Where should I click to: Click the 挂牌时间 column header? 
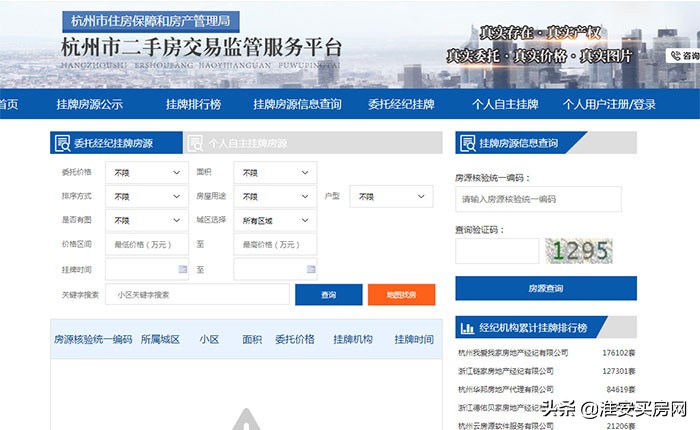coord(414,339)
